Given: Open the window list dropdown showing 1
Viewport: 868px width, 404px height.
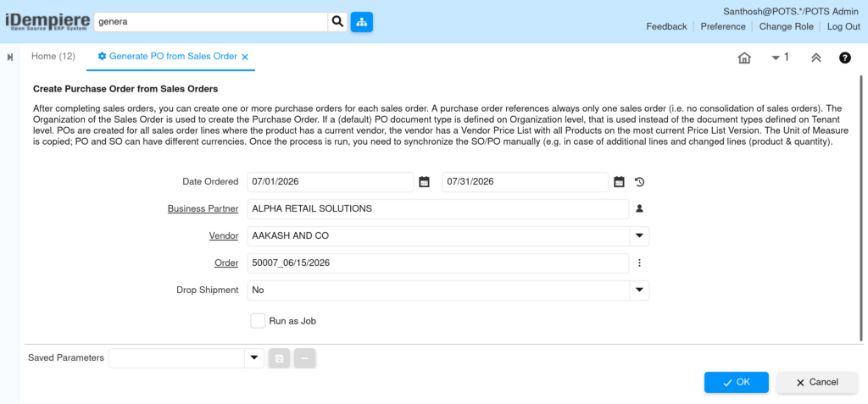Looking at the screenshot, I should [780, 57].
